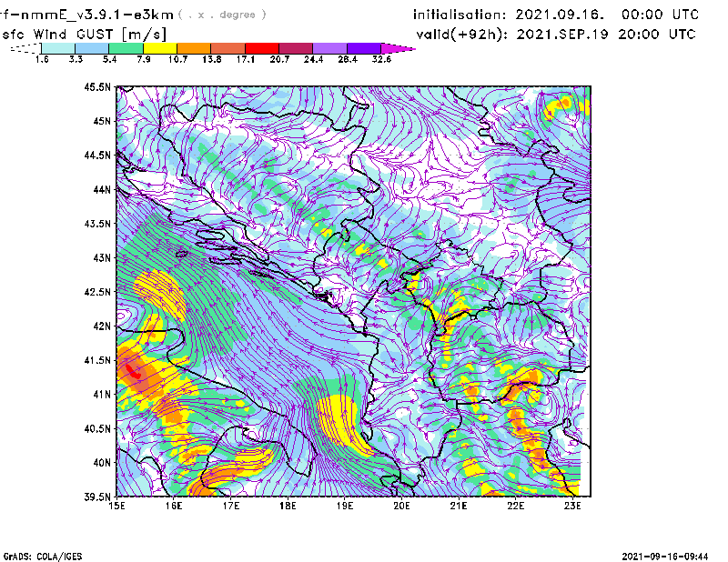Screen dimensions: 728x562
Task: Click the light cyan 1.6–3.3 legend swatch
Action: [x=58, y=48]
